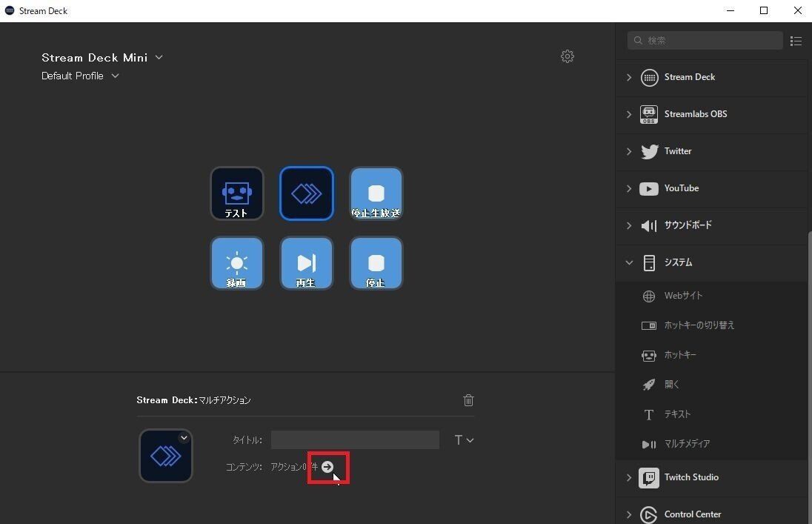The image size is (812, 524).
Task: Click the Stream Deck: マルチアクション heading
Action: pos(193,400)
